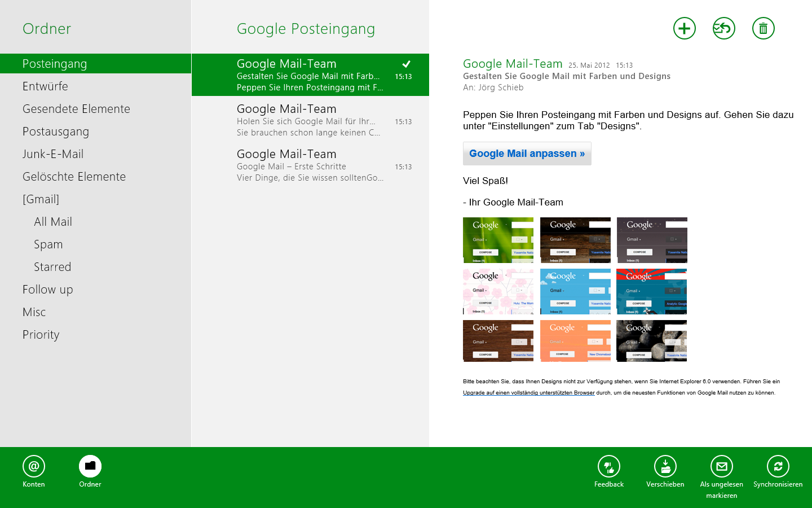Viewport: 812px width, 508px height.
Task: Click the pink cherry blossom theme thumbnail
Action: pyautogui.click(x=498, y=291)
